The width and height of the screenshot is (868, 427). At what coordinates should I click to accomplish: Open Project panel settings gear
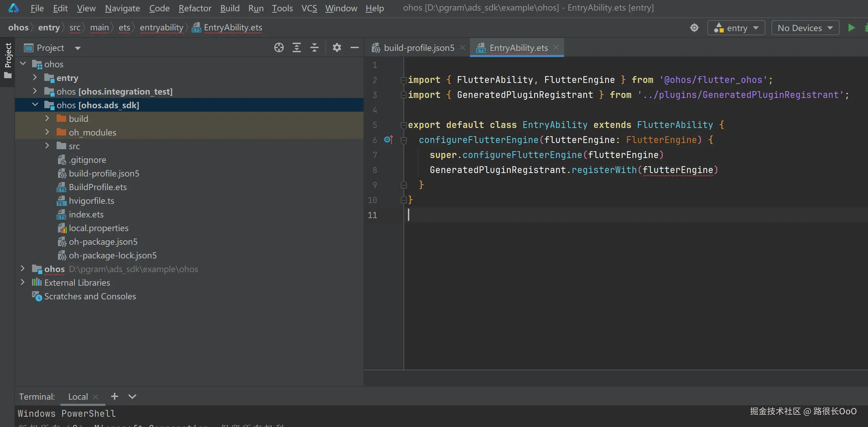(x=337, y=48)
